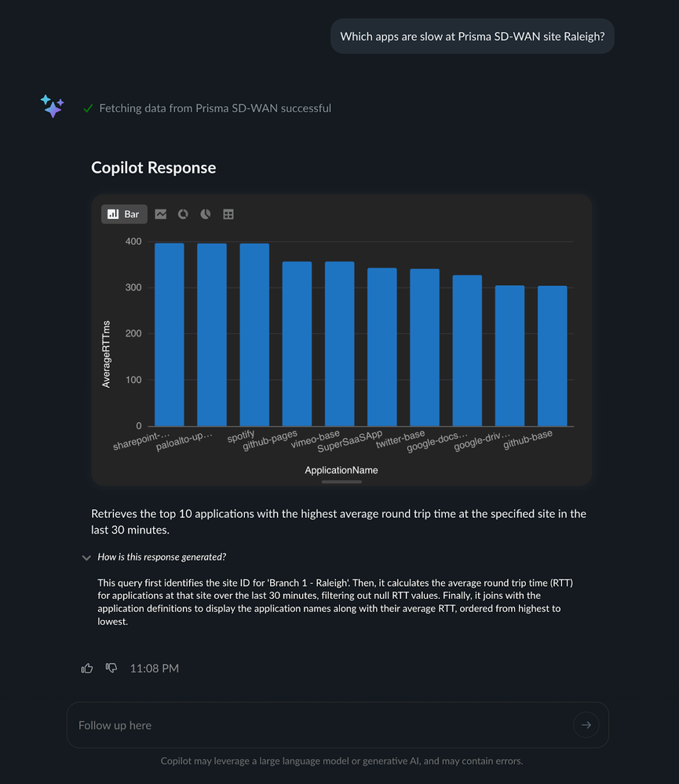
Task: Toggle negative feedback on this answer
Action: coord(111,668)
